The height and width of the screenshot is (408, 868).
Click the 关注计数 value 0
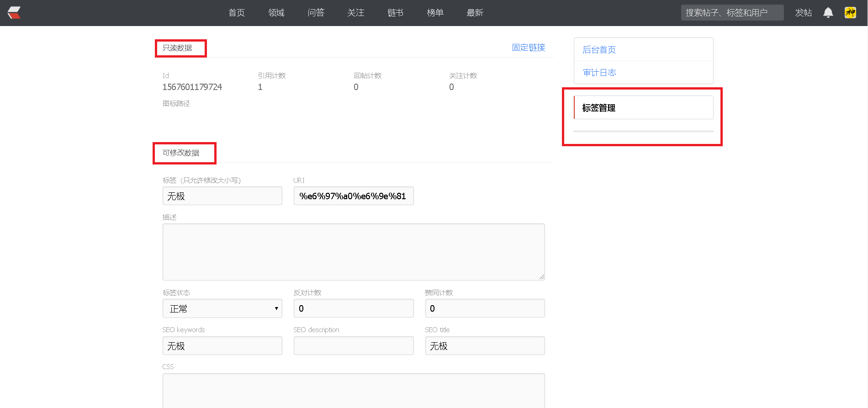pyautogui.click(x=452, y=87)
